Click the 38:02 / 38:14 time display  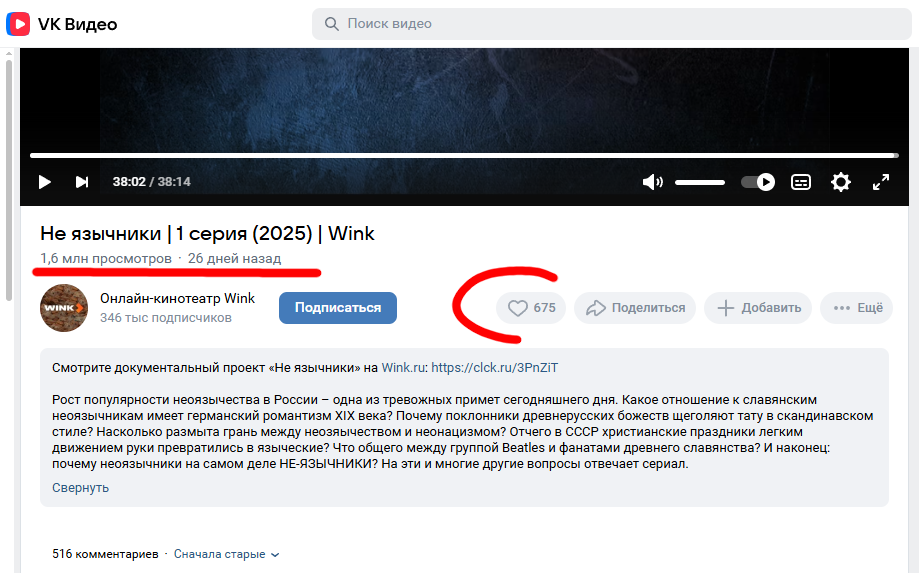[x=151, y=182]
